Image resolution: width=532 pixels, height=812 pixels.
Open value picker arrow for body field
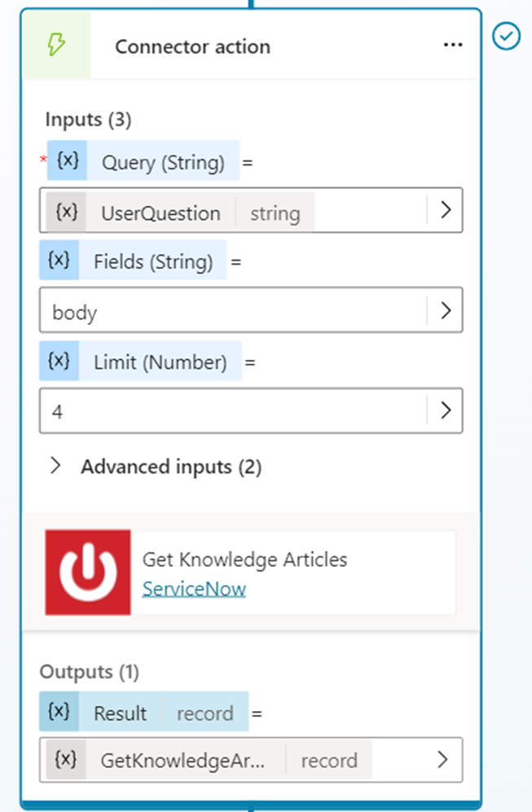pos(445,310)
